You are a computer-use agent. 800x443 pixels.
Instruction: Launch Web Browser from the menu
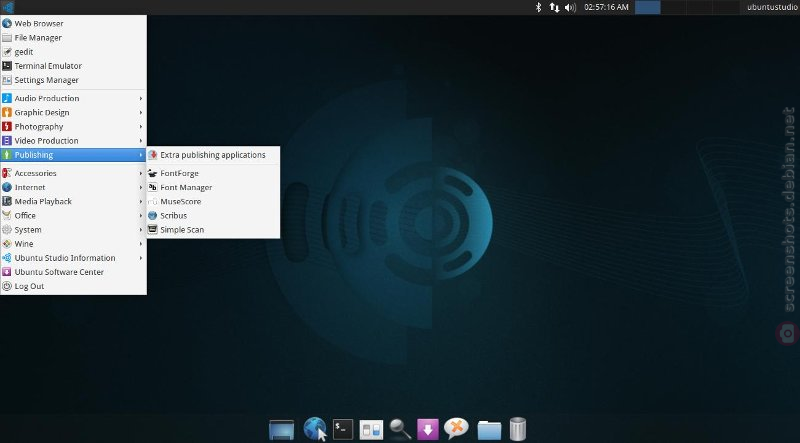tap(73, 23)
